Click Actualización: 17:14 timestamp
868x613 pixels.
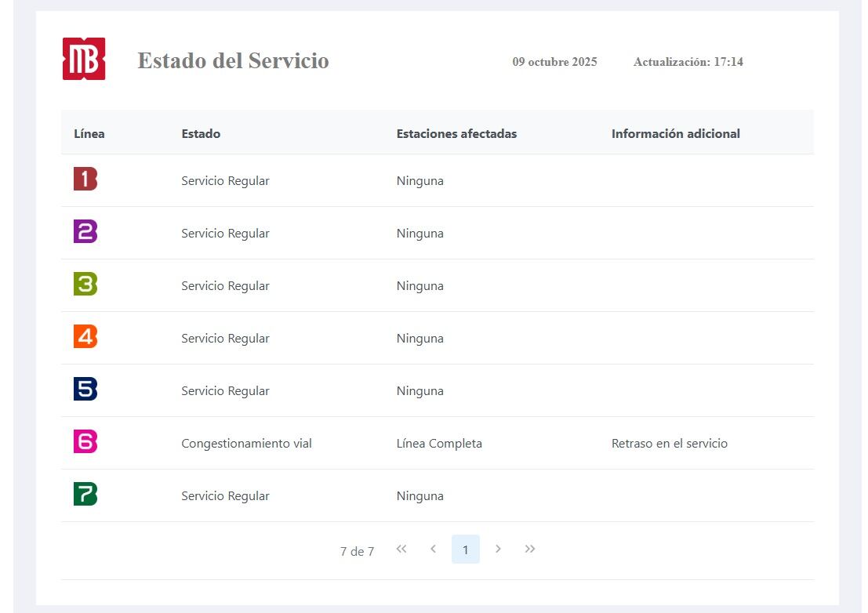pos(688,62)
